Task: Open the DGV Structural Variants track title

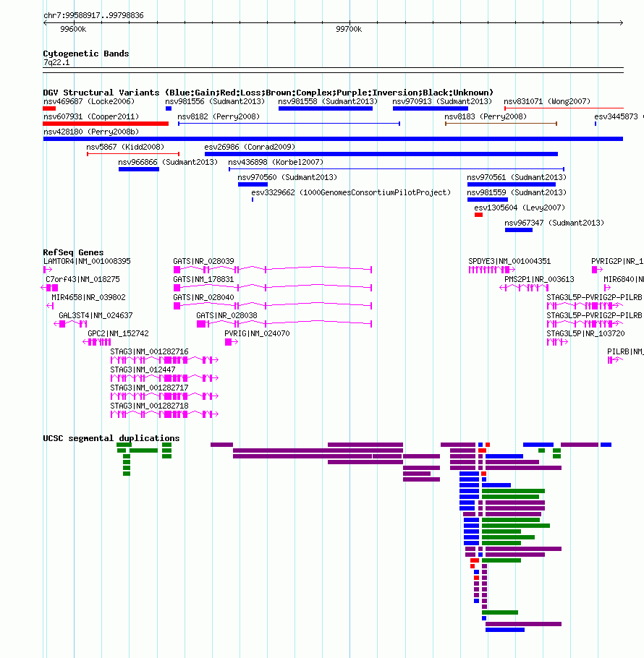Action: 268,93
